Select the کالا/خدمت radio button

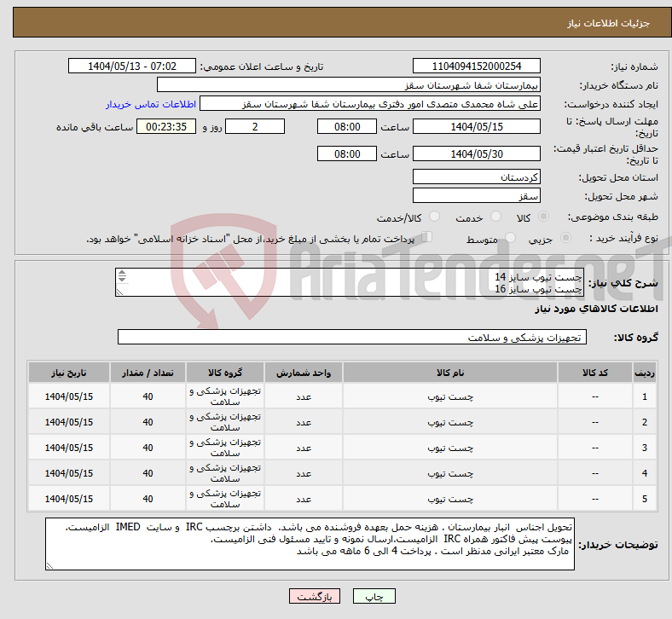point(435,217)
